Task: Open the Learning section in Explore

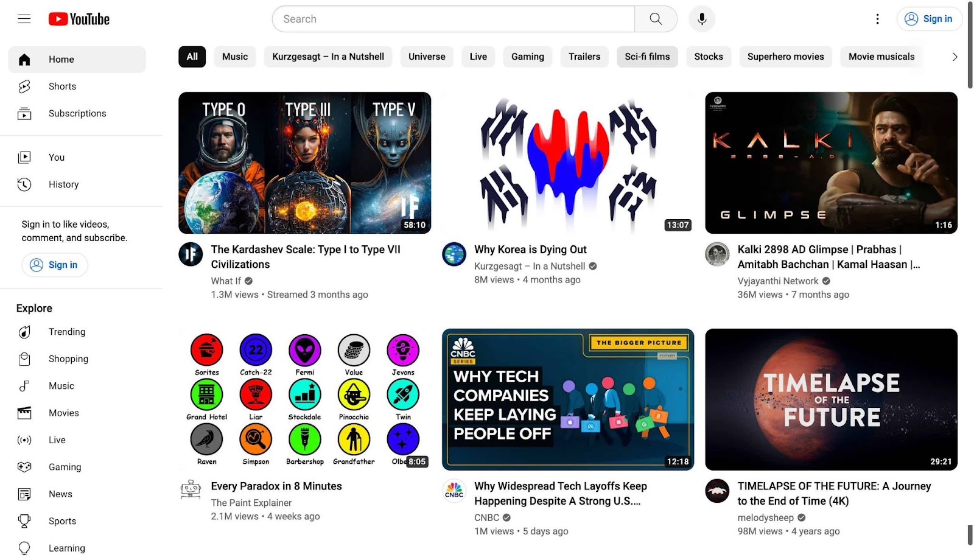Action: (x=66, y=548)
